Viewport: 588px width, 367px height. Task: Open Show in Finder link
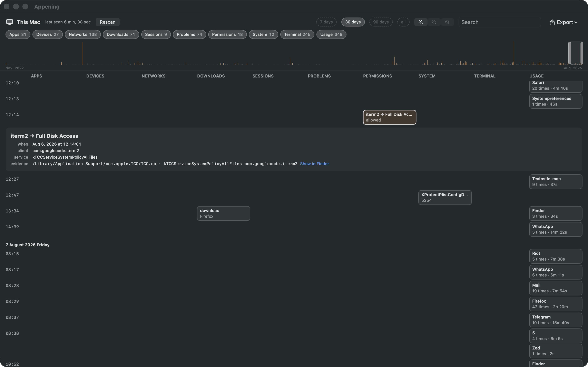click(x=314, y=164)
